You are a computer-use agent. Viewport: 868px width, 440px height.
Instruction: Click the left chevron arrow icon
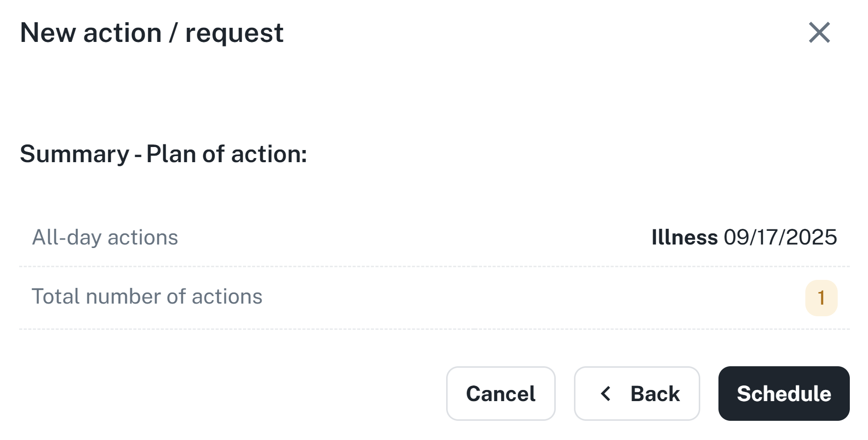606,394
